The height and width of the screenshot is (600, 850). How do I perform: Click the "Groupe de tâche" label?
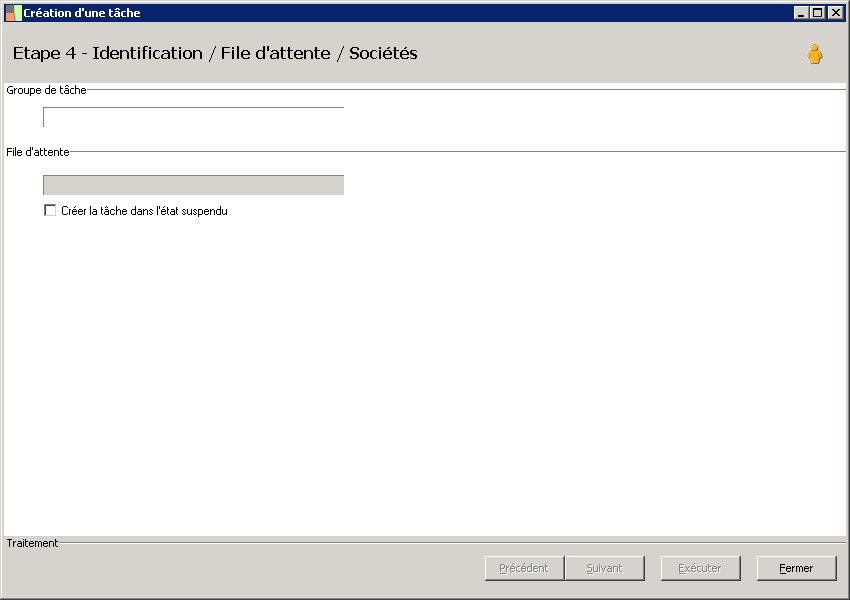pos(46,90)
